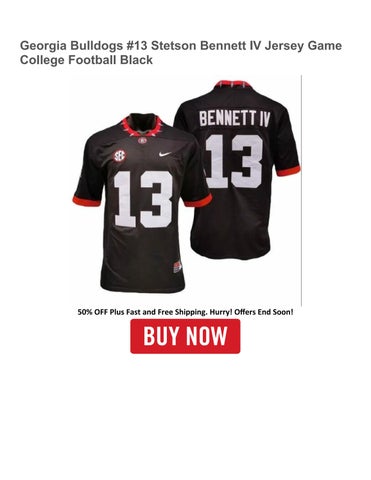
Task: Click the product title heading text
Action: (181, 53)
